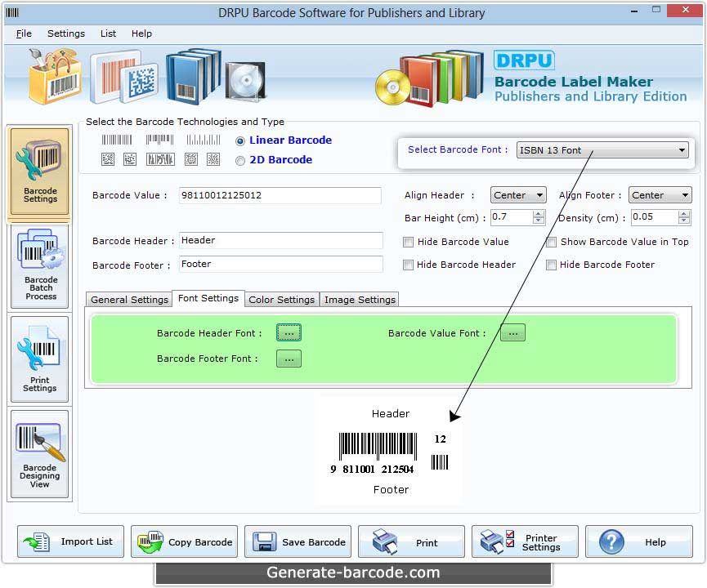
Task: Increase Density with up arrow
Action: pyautogui.click(x=684, y=214)
